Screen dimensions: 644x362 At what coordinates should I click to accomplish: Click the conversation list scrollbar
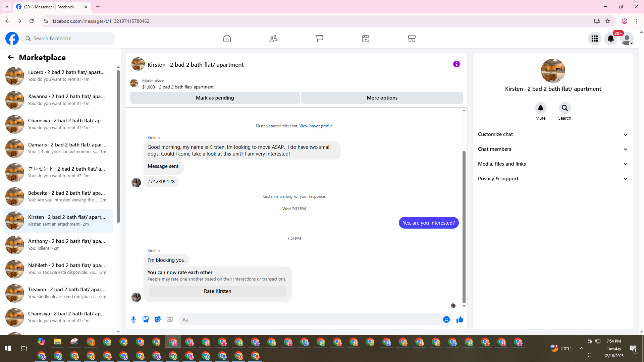[118, 146]
